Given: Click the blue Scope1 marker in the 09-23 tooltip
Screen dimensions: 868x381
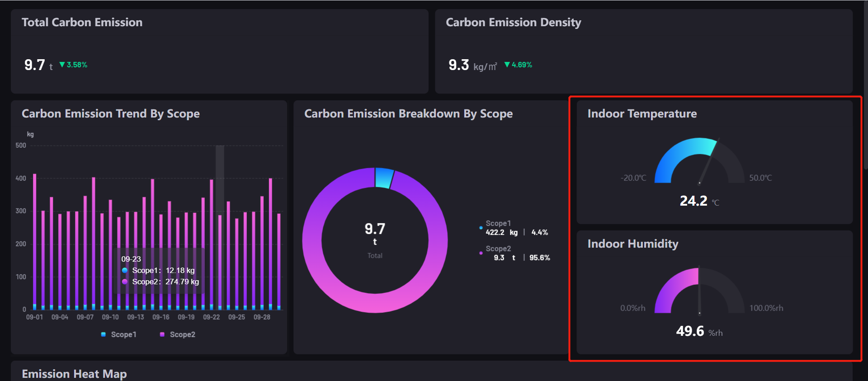Looking at the screenshot, I should tap(125, 270).
